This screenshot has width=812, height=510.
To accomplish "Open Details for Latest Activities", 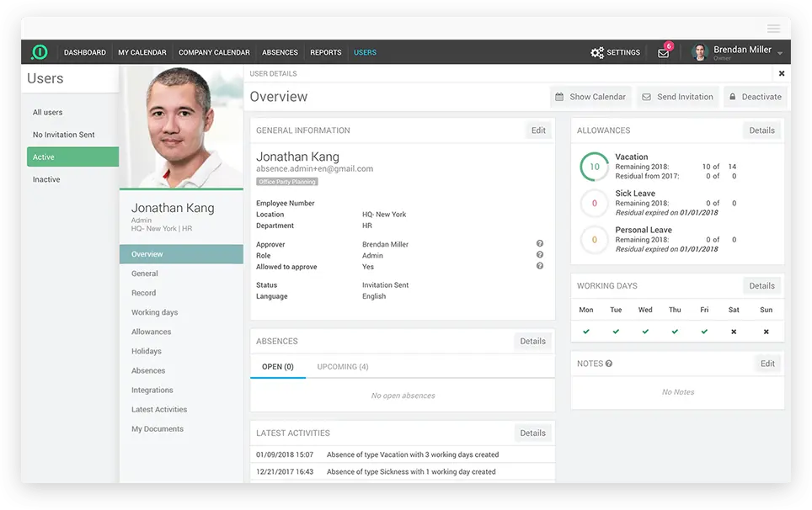I will (x=532, y=433).
